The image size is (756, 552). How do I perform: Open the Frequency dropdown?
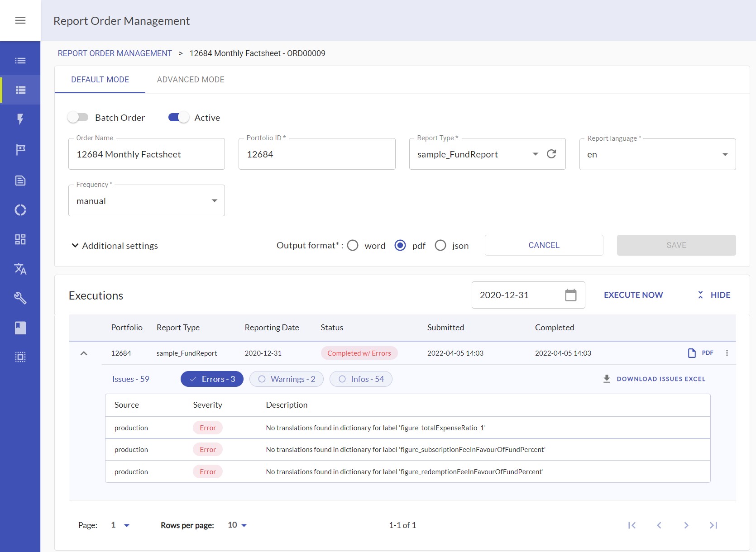click(146, 201)
